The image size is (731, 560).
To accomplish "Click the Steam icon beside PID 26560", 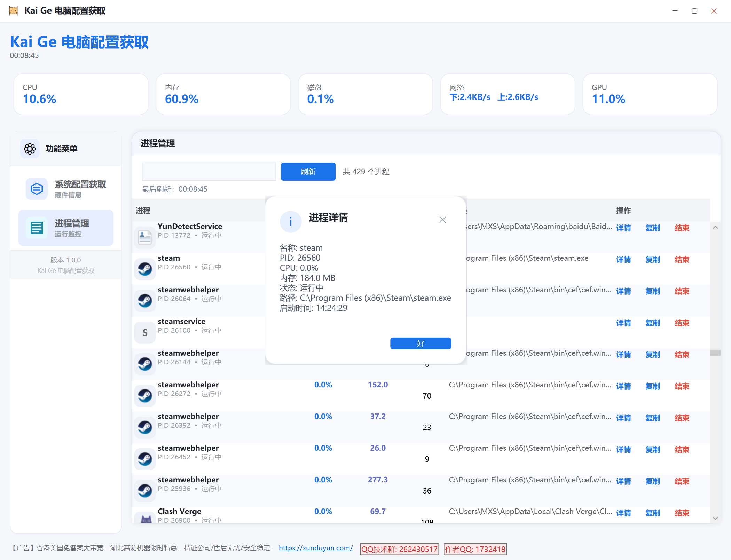I will tap(145, 269).
